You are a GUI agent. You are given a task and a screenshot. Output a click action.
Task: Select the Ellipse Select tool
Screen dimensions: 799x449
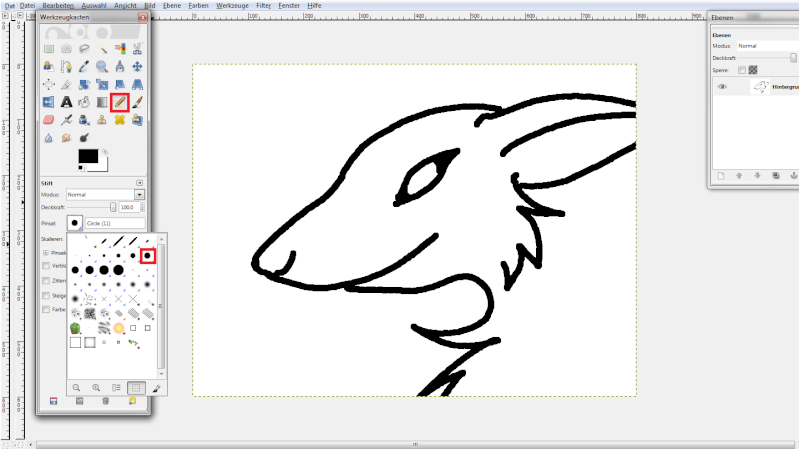pos(66,49)
